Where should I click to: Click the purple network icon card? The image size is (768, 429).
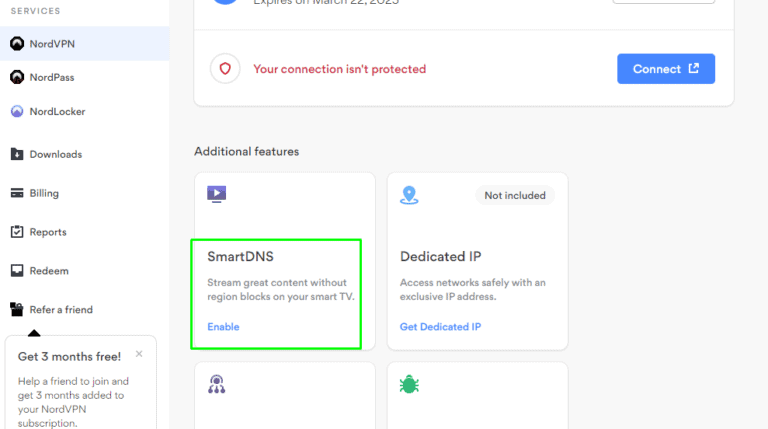pos(216,384)
